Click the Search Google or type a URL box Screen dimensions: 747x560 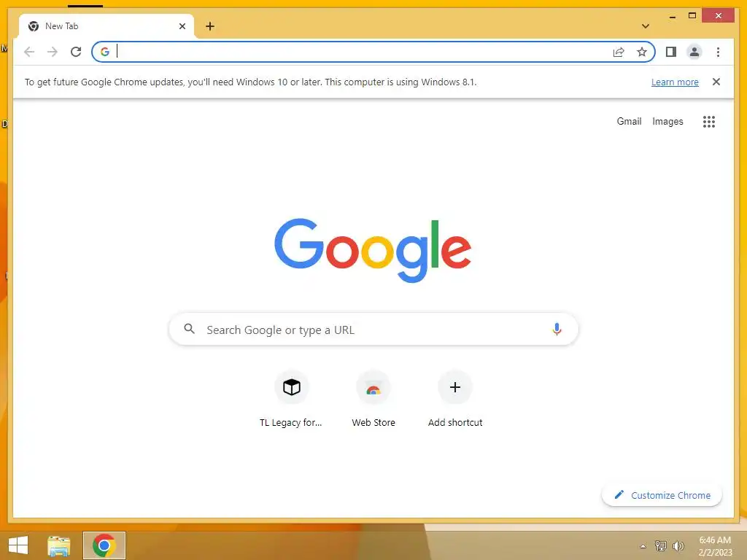click(373, 329)
